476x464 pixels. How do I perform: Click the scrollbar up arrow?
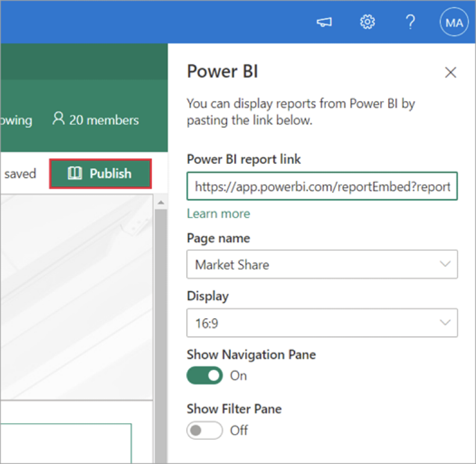[x=160, y=202]
